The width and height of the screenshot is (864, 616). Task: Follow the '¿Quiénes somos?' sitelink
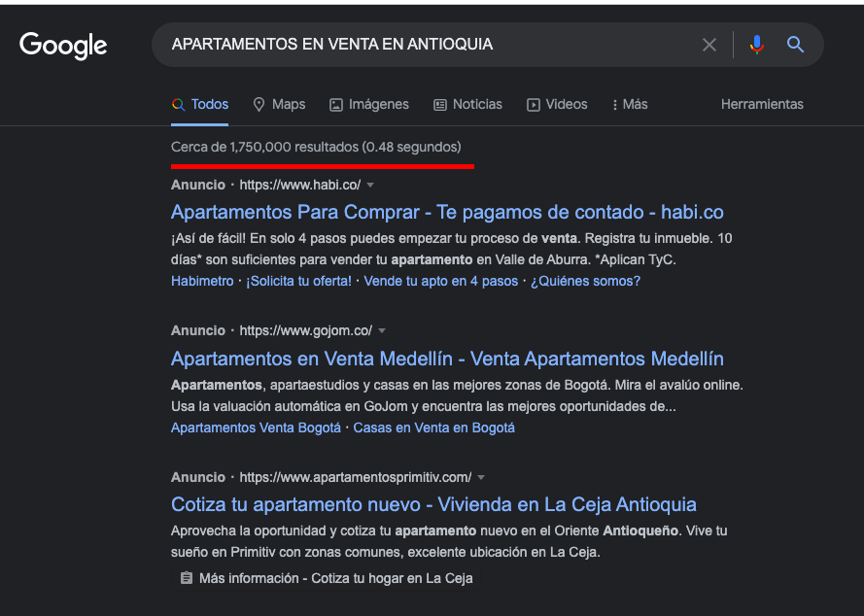tap(585, 281)
